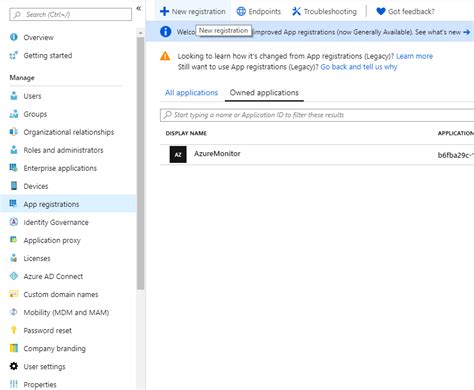Click the Endpoints toolbar label
Viewport: 474px width, 390px height.
tap(265, 12)
